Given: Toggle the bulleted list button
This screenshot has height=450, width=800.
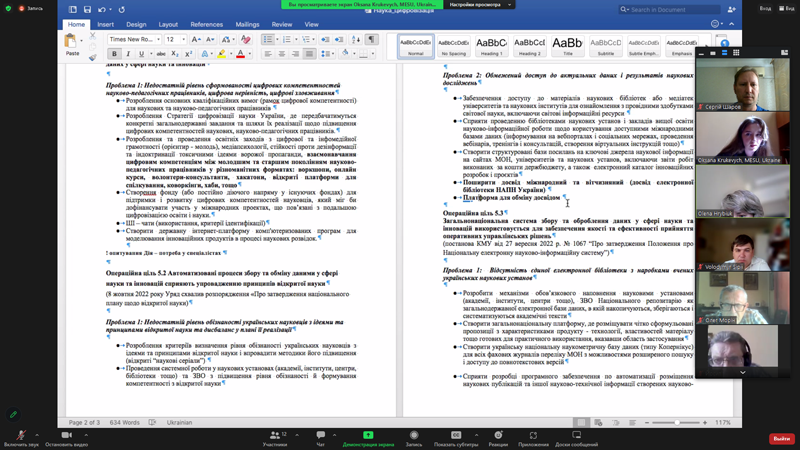Looking at the screenshot, I should [x=267, y=39].
